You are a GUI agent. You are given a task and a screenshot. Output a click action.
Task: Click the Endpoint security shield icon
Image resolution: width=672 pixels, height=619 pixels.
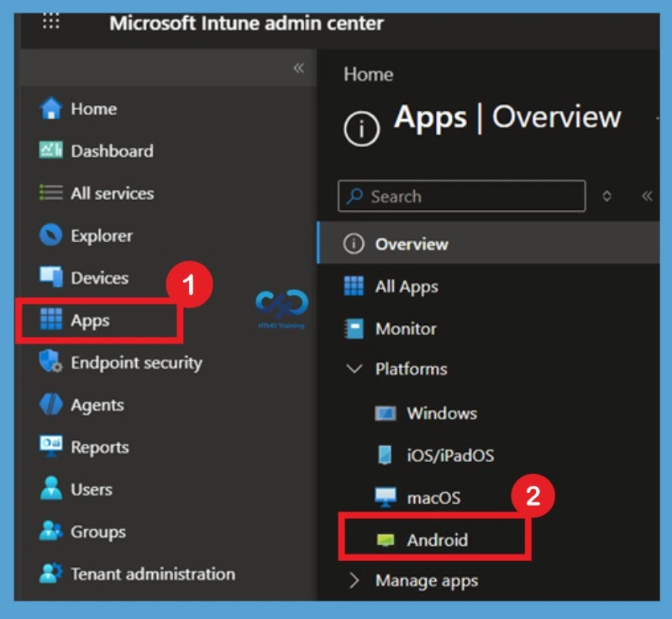pos(51,361)
